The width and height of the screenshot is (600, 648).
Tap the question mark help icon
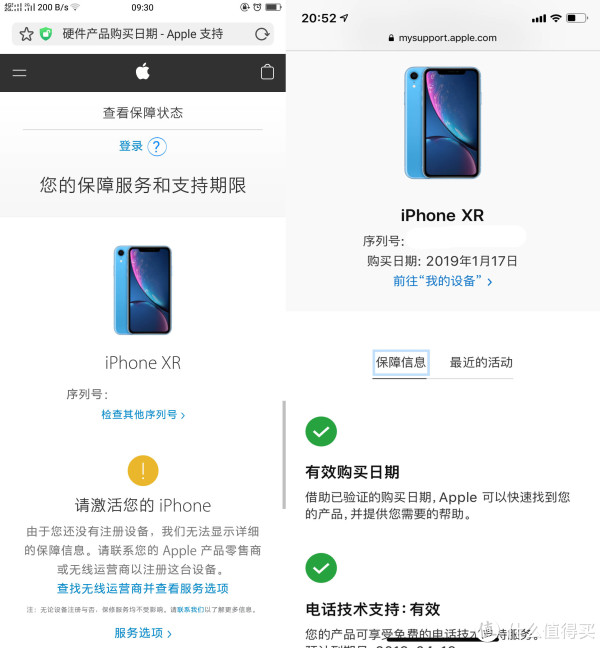click(157, 146)
